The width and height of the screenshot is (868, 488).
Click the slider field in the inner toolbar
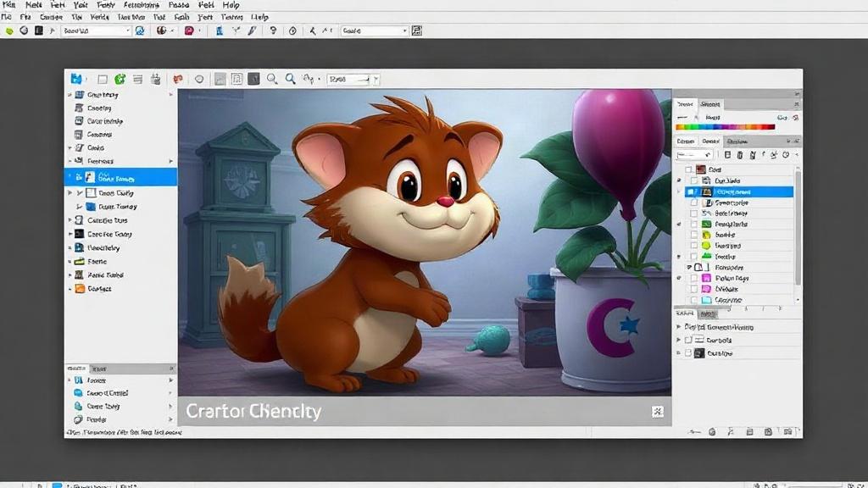click(x=348, y=80)
